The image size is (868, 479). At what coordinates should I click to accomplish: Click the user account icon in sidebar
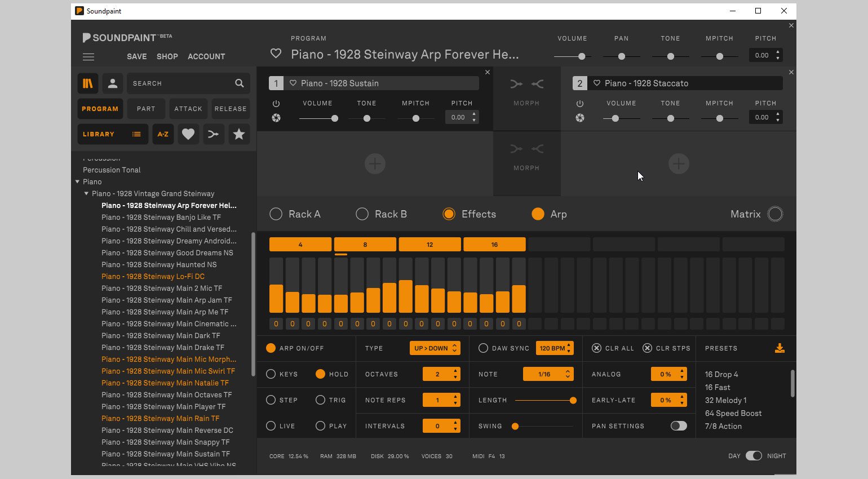pyautogui.click(x=113, y=83)
